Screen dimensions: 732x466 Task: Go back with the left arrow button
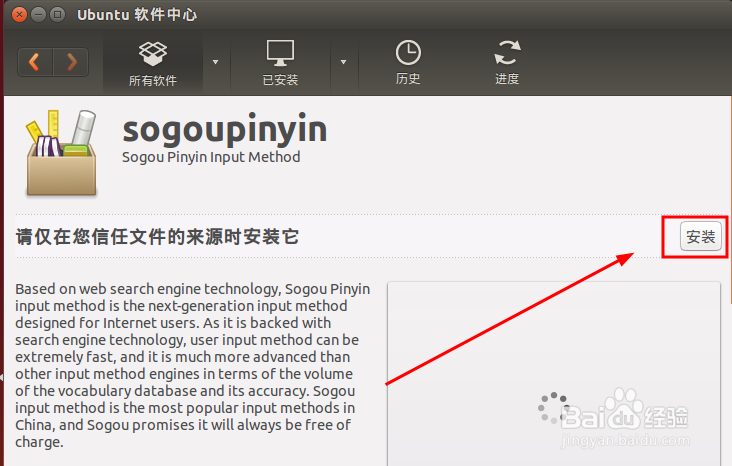[35, 62]
